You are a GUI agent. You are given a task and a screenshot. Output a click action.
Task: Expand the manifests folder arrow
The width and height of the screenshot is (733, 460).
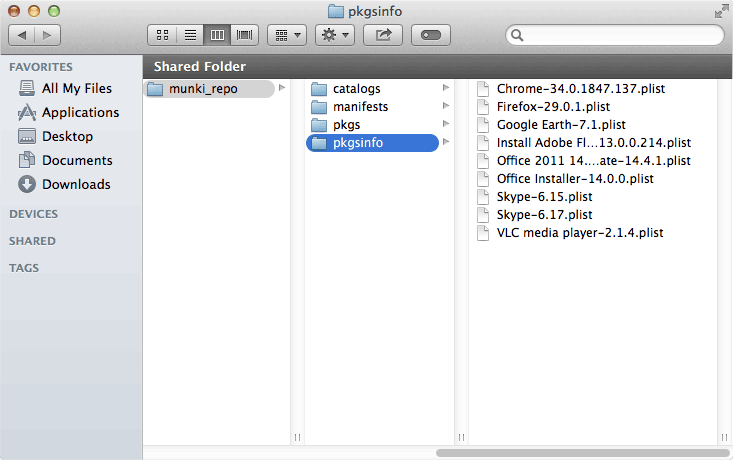[x=446, y=107]
